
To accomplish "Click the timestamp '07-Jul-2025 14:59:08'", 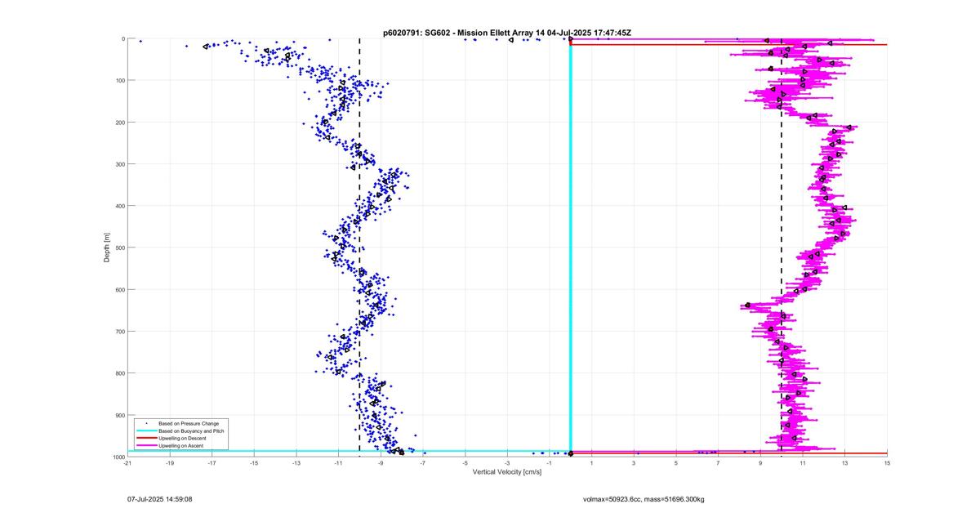I will coord(160,498).
